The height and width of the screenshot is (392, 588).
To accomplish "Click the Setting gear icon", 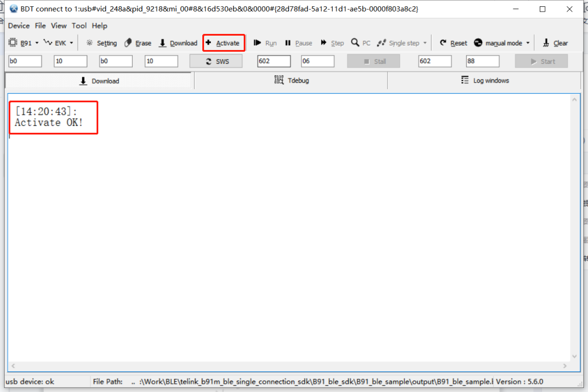I will click(90, 43).
